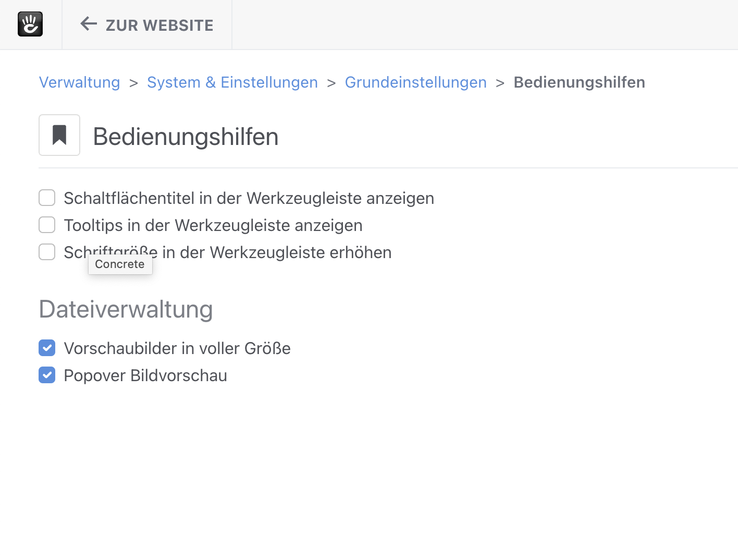Image resolution: width=738 pixels, height=560 pixels.
Task: Go to the Verwaltung breadcrumb
Action: tap(80, 82)
